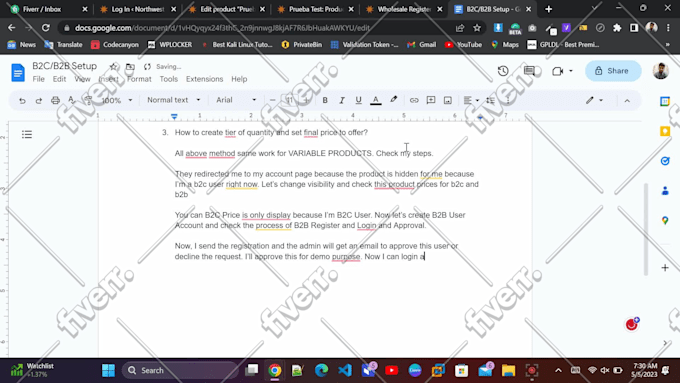Toggle Italic formatting
This screenshot has width=680, height=383.
point(341,100)
